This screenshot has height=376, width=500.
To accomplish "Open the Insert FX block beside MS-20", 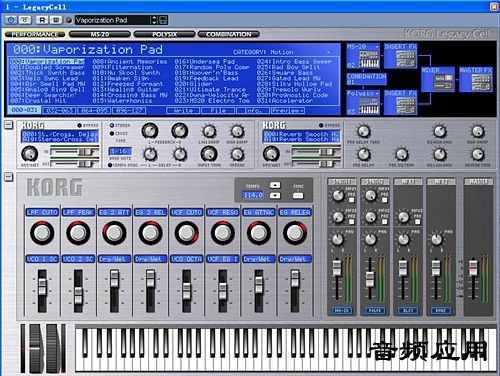I will tap(400, 55).
